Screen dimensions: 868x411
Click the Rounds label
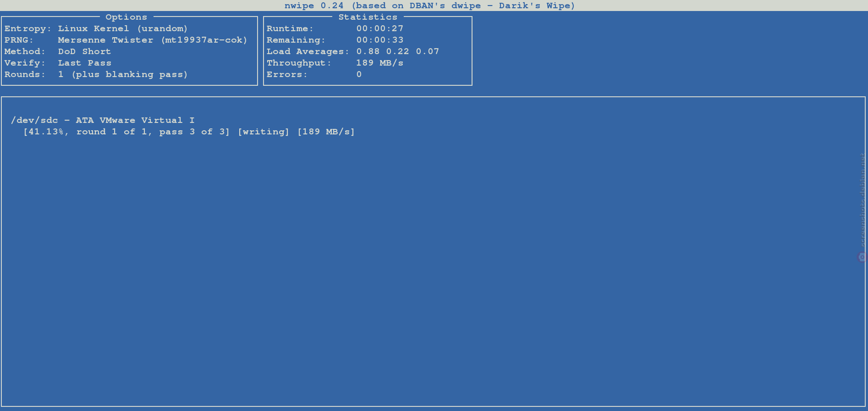pyautogui.click(x=25, y=74)
